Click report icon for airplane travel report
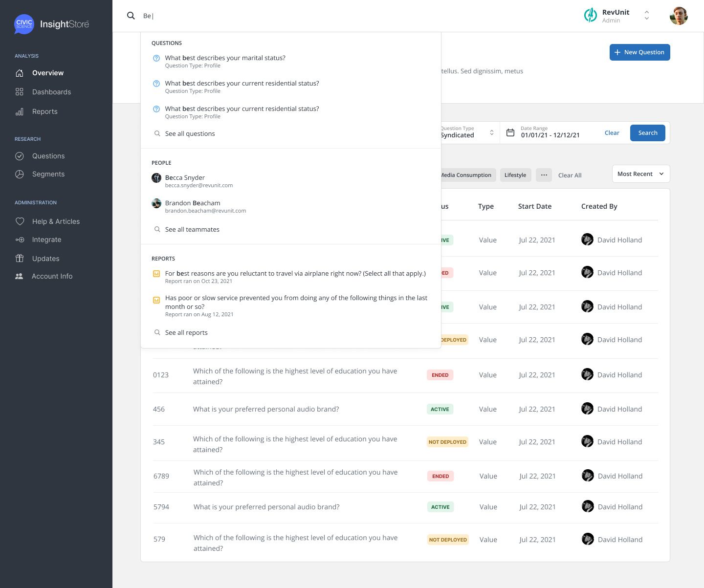Screen dimensions: 704x588 (156, 274)
